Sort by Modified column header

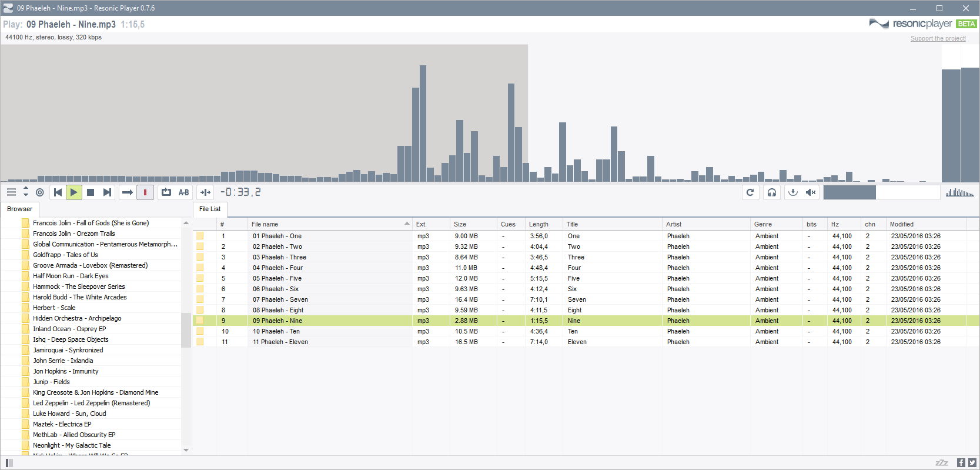coord(926,224)
